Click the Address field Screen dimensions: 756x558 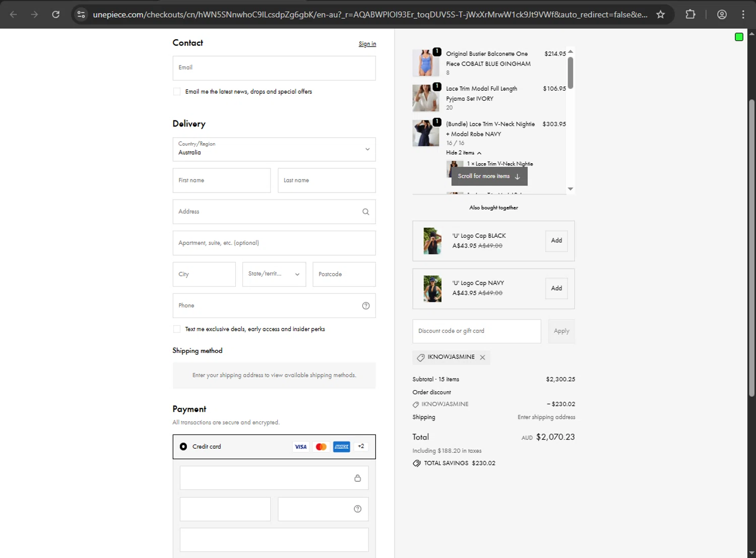pos(274,212)
